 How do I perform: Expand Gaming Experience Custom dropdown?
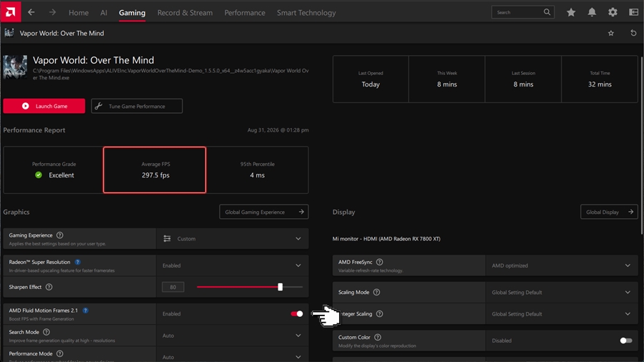233,238
